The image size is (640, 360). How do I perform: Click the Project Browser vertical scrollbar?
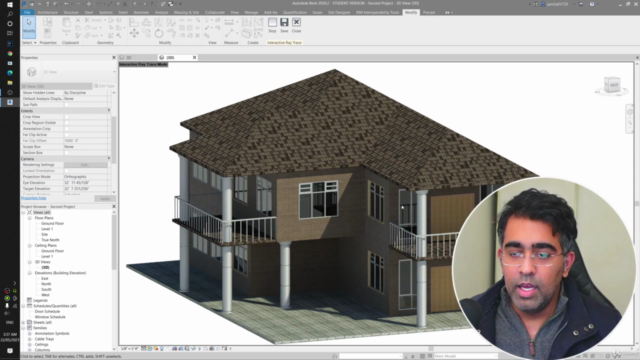tap(114, 241)
